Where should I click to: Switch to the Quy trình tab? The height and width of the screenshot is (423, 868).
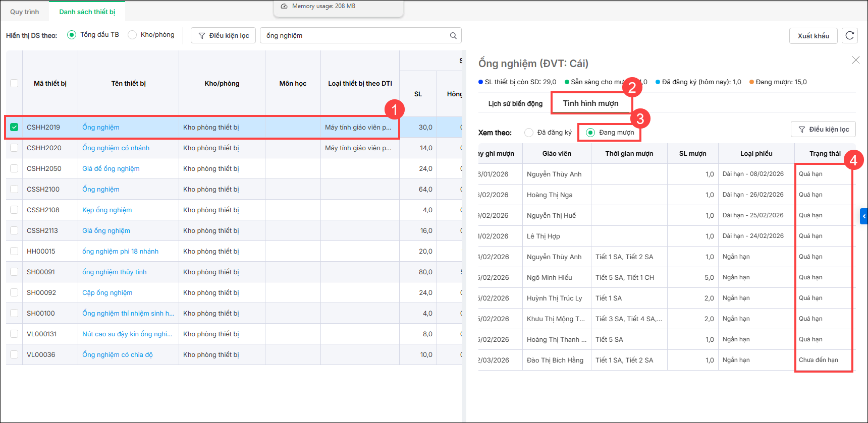point(24,12)
